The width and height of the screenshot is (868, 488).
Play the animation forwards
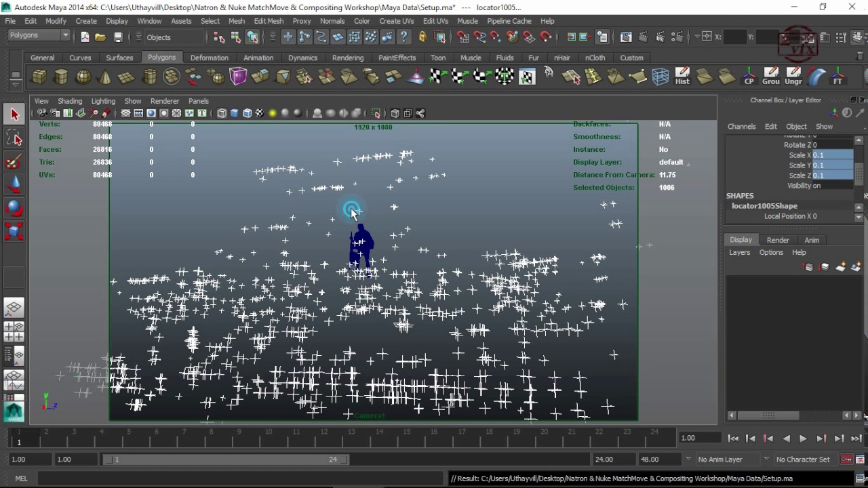tap(803, 439)
